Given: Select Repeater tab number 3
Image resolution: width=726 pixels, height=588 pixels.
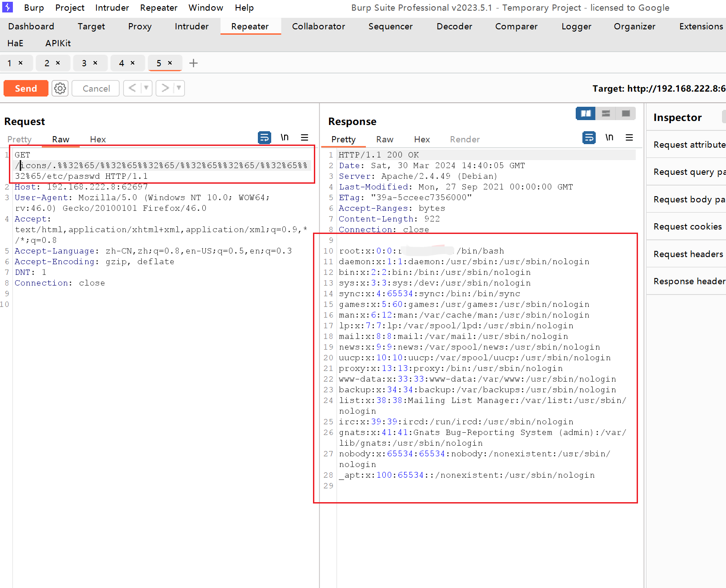Looking at the screenshot, I should 84,63.
